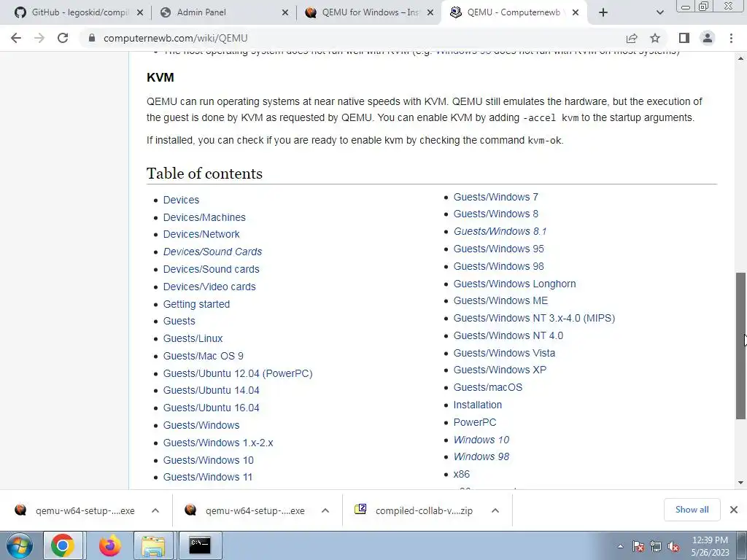Open Devices/Machines link
This screenshot has width=747, height=560.
pos(204,217)
